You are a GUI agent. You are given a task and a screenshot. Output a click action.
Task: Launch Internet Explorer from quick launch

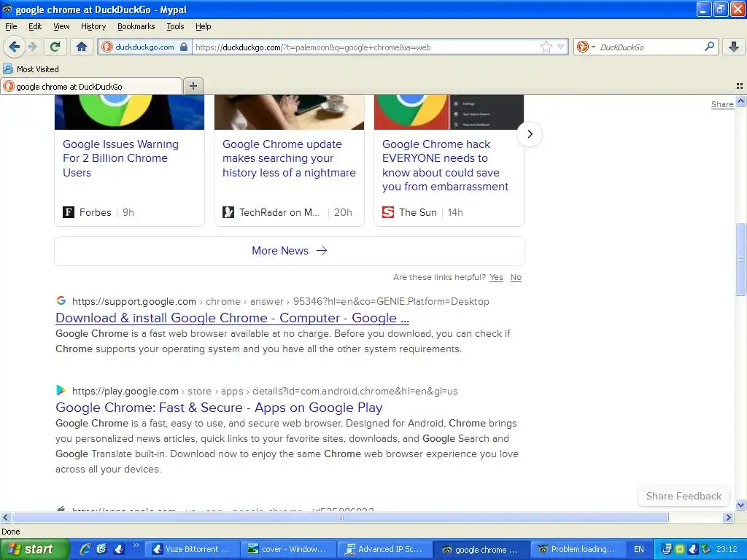[x=85, y=549]
